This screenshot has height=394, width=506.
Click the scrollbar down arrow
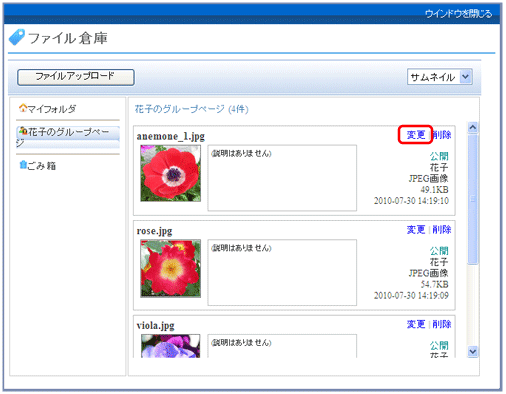[473, 351]
